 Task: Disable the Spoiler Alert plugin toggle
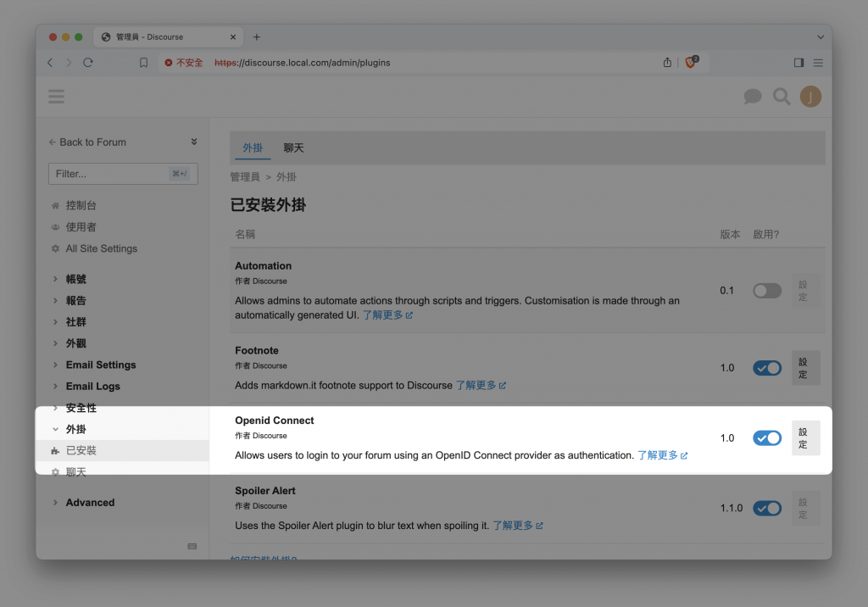(767, 508)
